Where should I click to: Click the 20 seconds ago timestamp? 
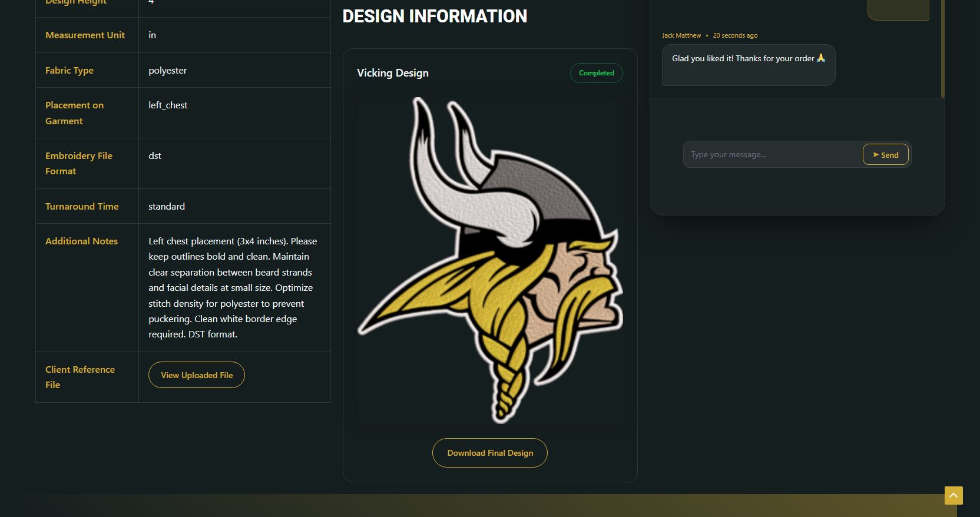pos(735,35)
